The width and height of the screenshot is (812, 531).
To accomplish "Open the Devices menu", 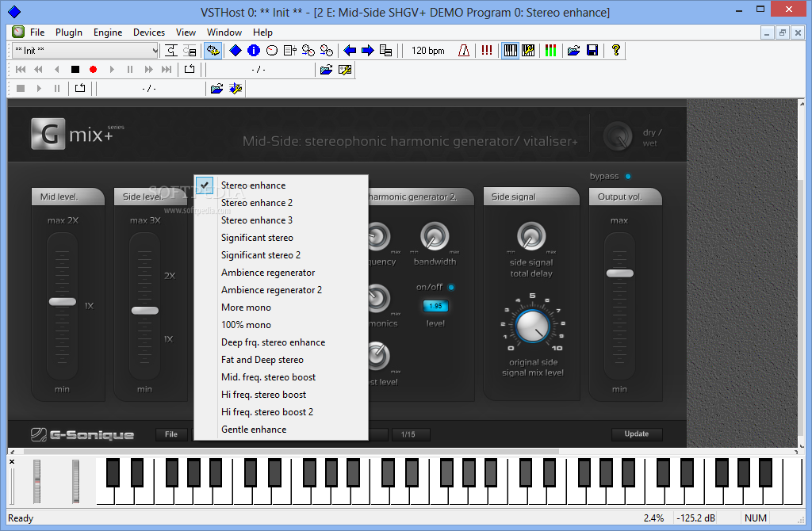I will (148, 32).
